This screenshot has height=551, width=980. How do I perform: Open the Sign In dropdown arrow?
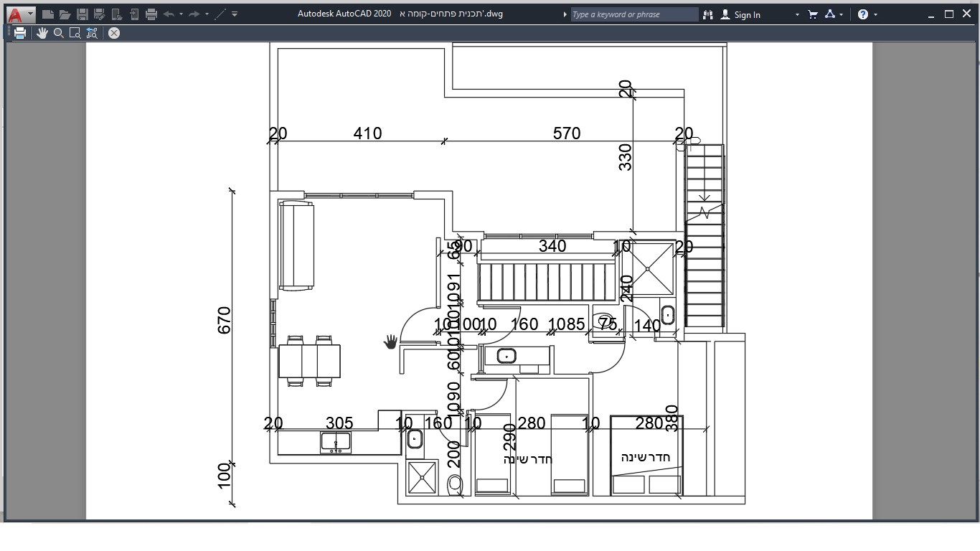pyautogui.click(x=797, y=14)
